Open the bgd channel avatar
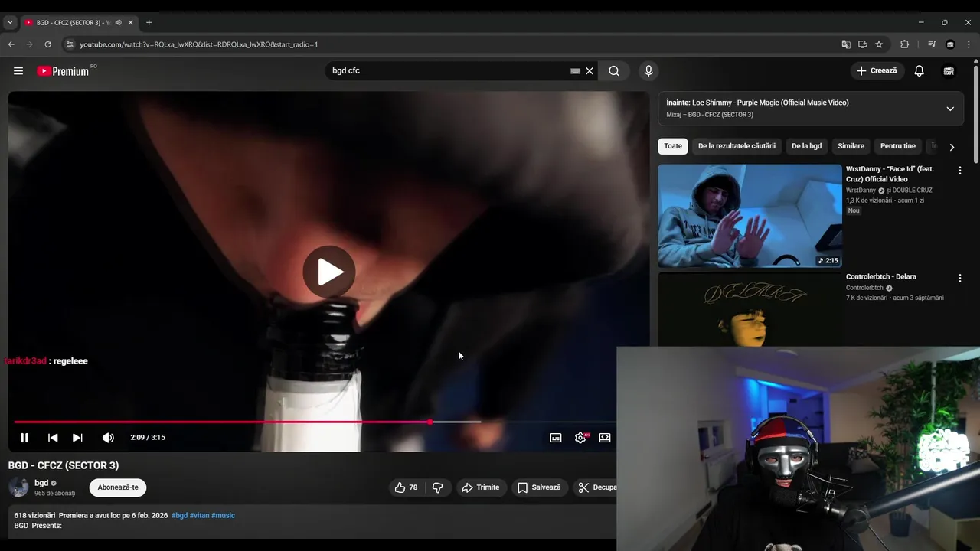The image size is (980, 551). click(18, 487)
